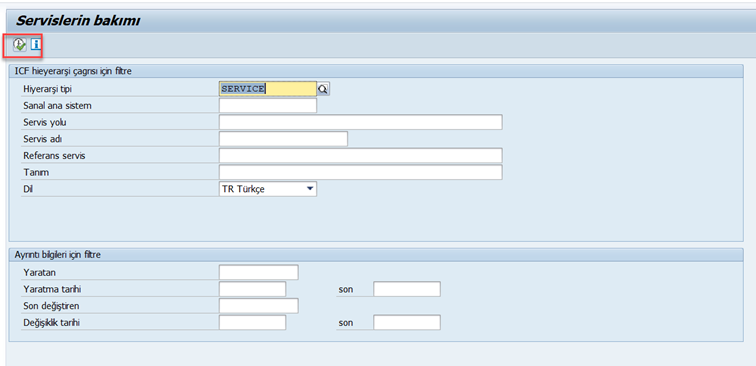The width and height of the screenshot is (756, 366).
Task: Select the Servis adı input box
Action: [x=283, y=139]
